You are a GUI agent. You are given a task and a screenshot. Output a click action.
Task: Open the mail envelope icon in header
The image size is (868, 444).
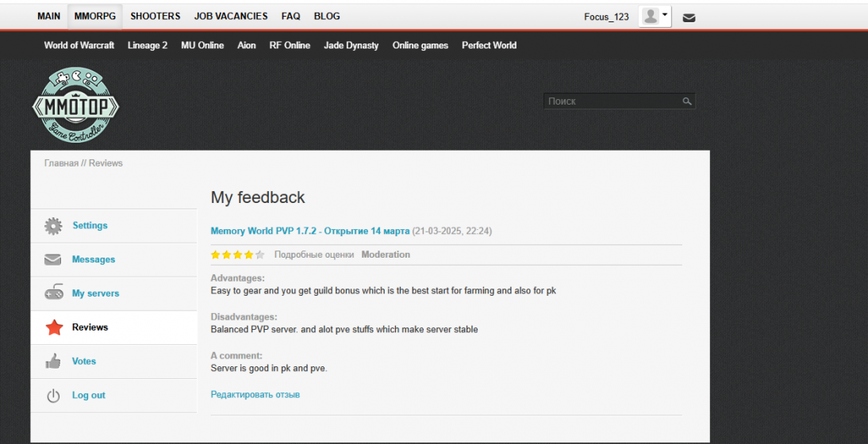[x=689, y=17]
